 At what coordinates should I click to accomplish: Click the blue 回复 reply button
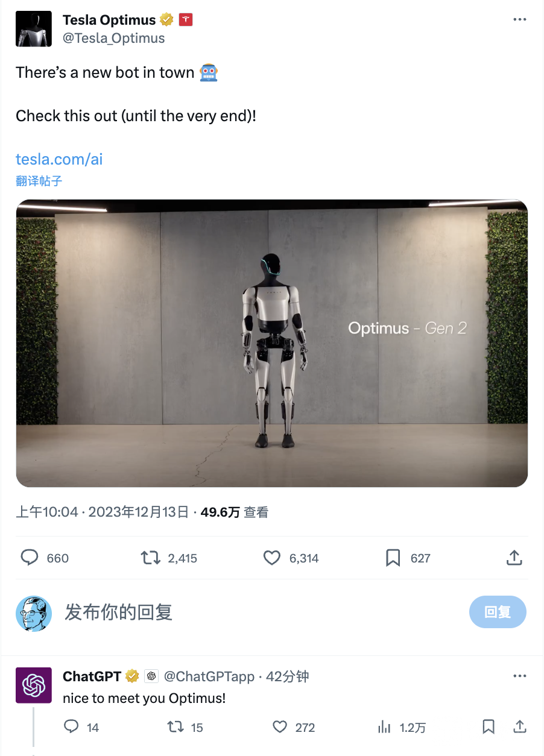(498, 613)
